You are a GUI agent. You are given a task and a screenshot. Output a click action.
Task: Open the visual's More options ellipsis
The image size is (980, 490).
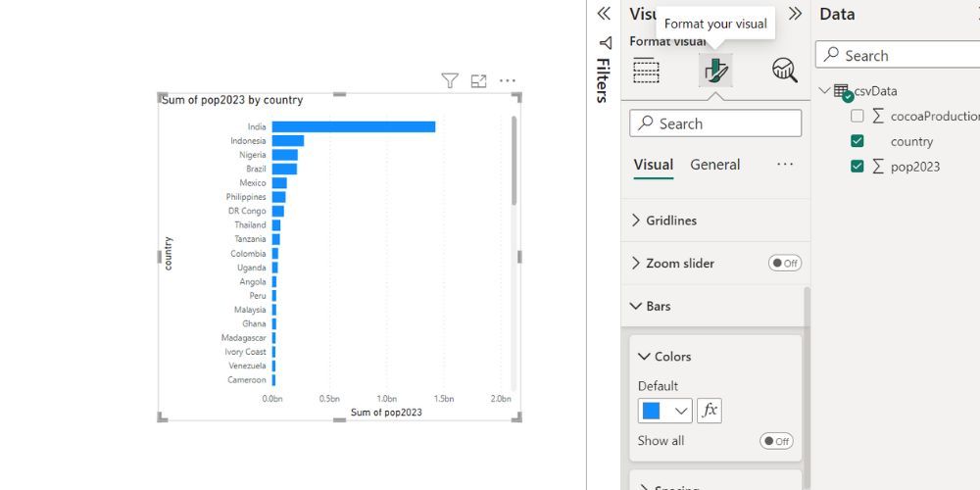507,81
